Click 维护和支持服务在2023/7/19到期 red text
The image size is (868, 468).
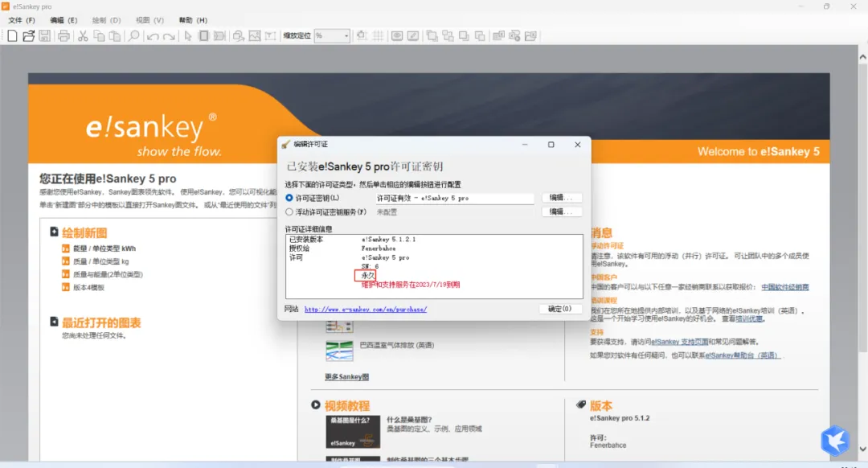pos(411,285)
